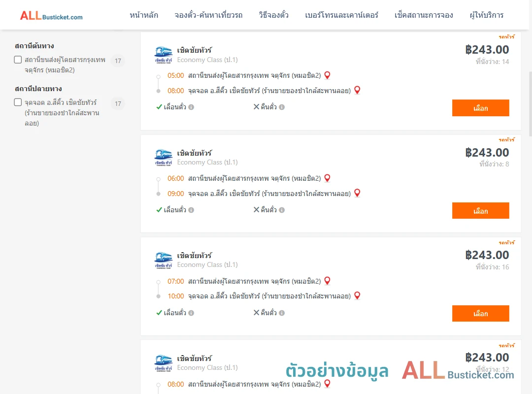Click the ฿243.00 price of 05:00 trip
The image size is (532, 394).
487,50
